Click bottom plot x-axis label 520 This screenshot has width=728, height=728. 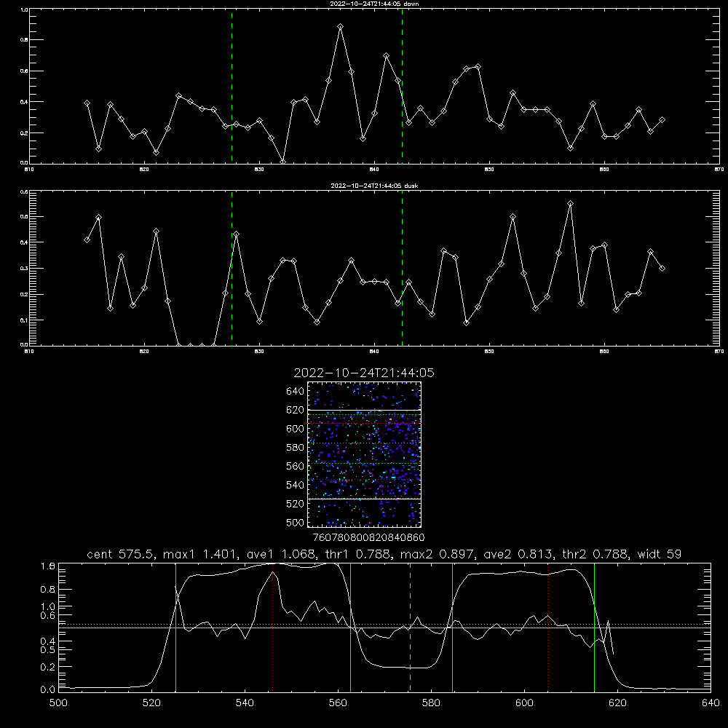(x=151, y=703)
